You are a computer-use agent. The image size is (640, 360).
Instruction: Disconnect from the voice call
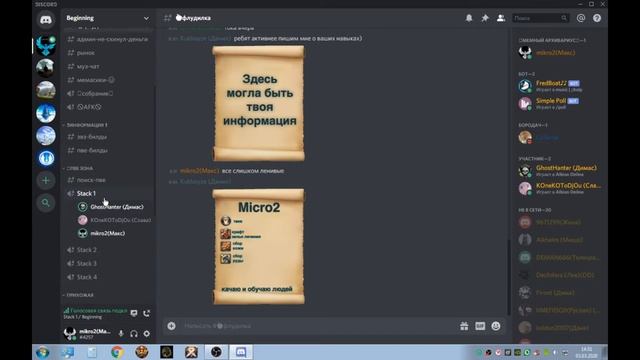click(x=147, y=313)
